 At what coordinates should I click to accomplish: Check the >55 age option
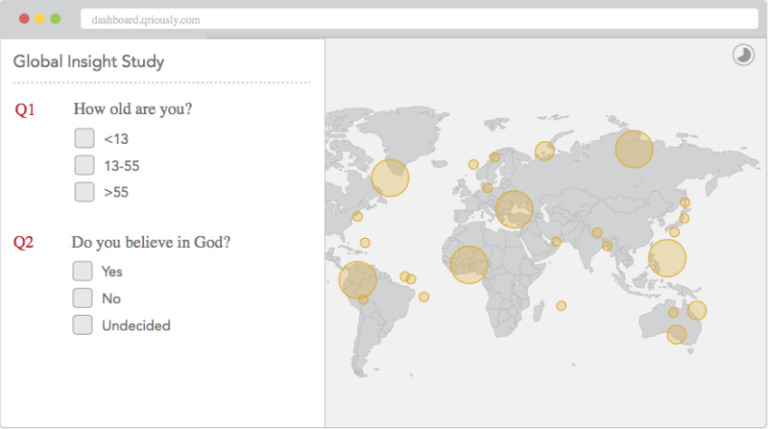[85, 192]
